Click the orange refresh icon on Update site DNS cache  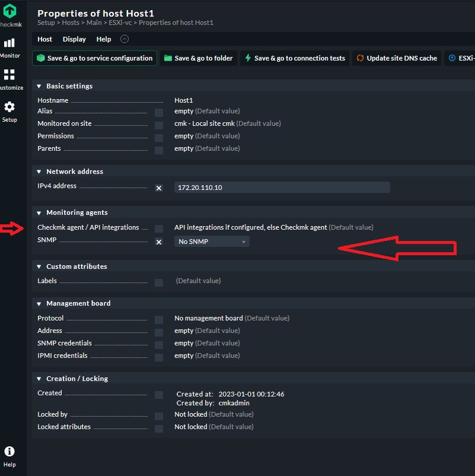[359, 58]
